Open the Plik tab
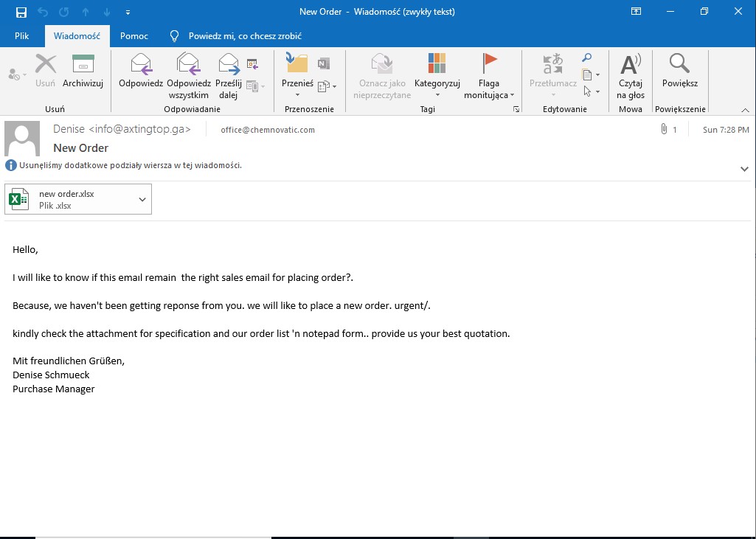This screenshot has height=539, width=756. (x=23, y=36)
